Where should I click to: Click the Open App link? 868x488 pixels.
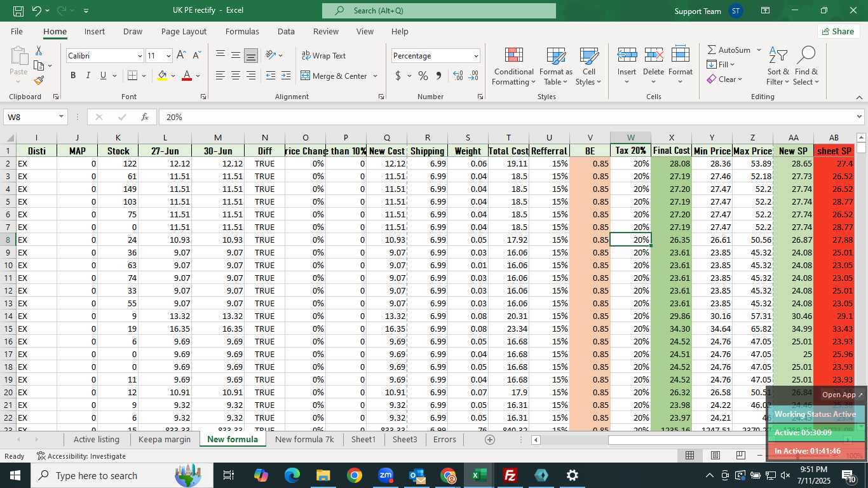(843, 395)
